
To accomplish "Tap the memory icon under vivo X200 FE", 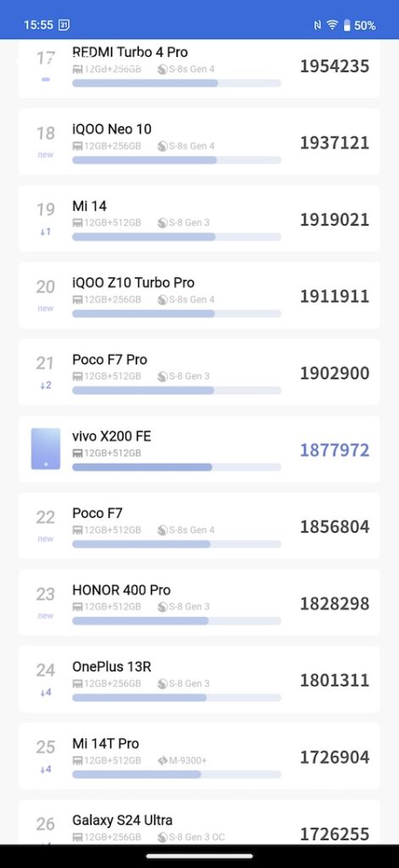I will click(x=77, y=453).
